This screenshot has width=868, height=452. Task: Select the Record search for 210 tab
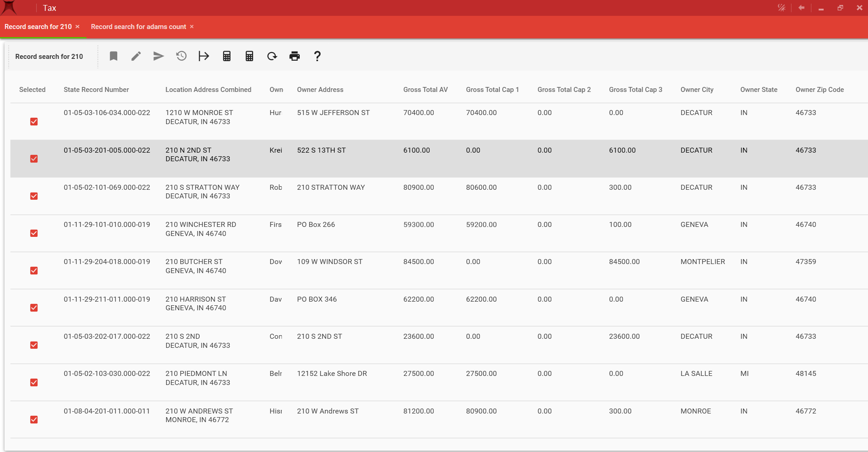(38, 27)
